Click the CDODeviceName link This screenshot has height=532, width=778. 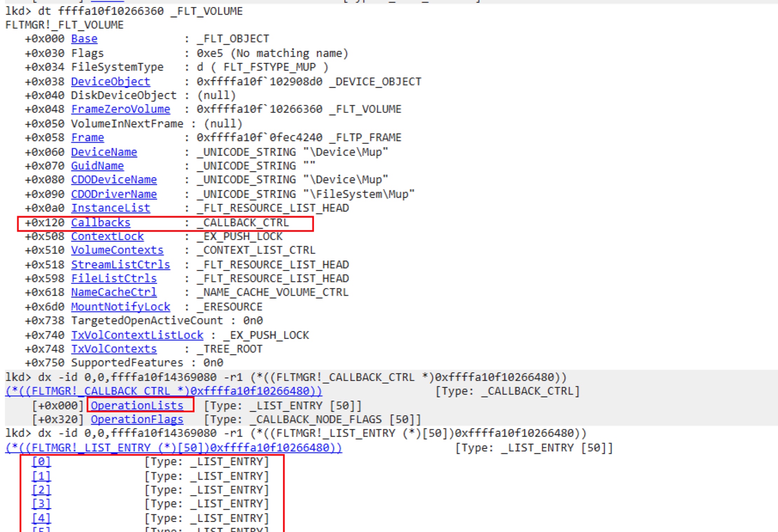114,179
